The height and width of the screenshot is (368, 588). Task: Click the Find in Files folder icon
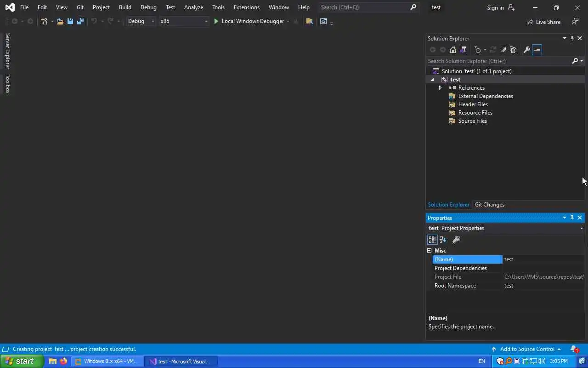(x=310, y=21)
